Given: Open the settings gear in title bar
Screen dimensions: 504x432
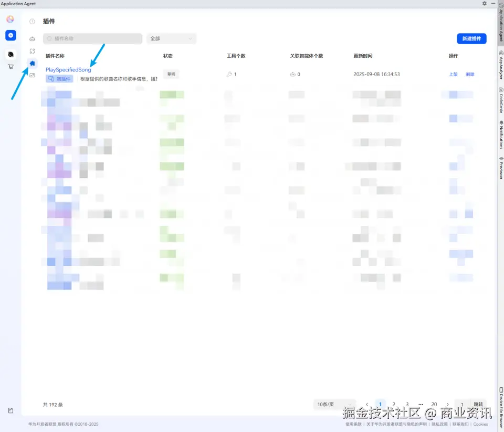Looking at the screenshot, I should click(485, 3).
